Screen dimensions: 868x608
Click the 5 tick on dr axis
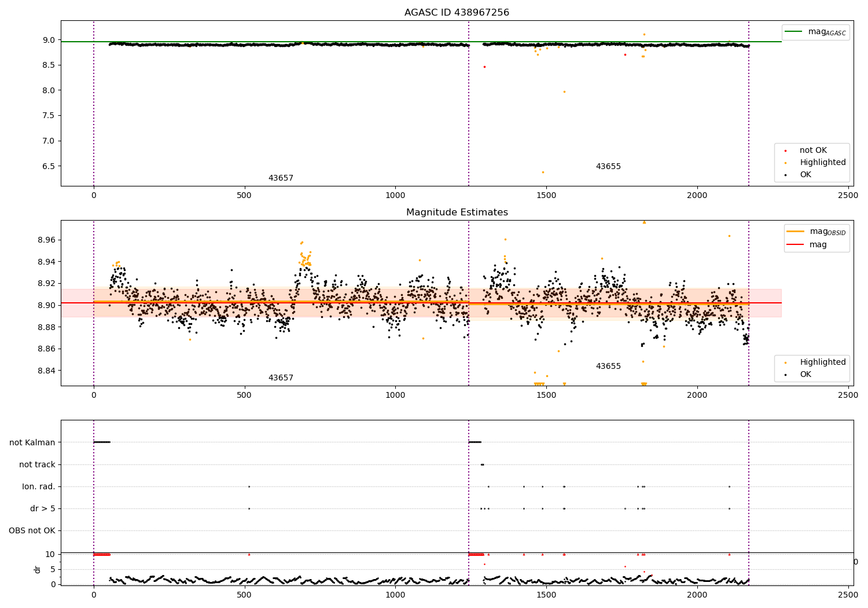click(x=53, y=569)
